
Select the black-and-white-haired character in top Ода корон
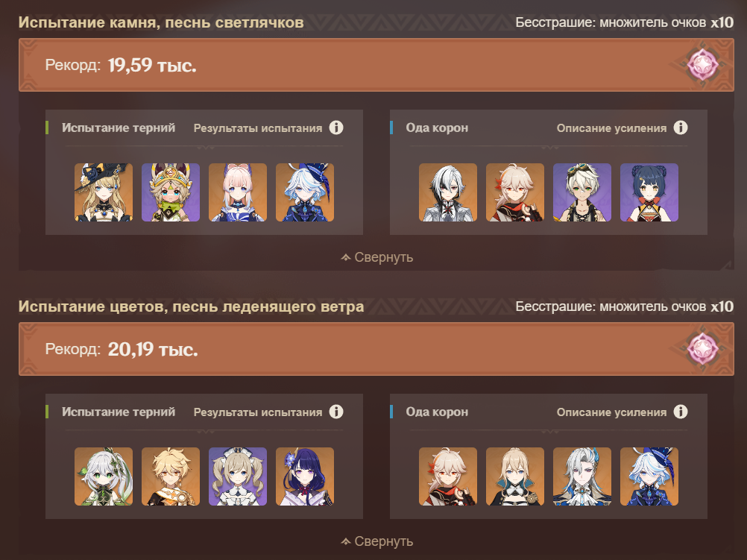pyautogui.click(x=448, y=192)
